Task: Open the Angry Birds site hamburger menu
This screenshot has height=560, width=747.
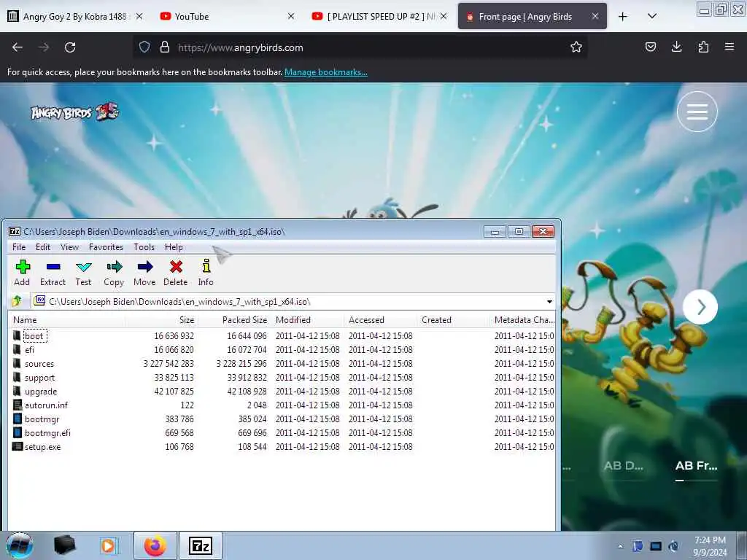Action: pyautogui.click(x=697, y=112)
